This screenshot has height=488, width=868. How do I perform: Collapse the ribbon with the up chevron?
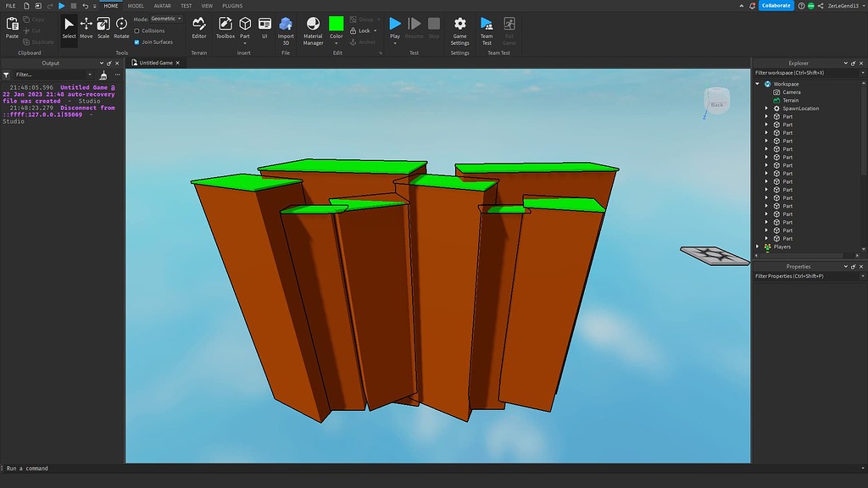(742, 6)
